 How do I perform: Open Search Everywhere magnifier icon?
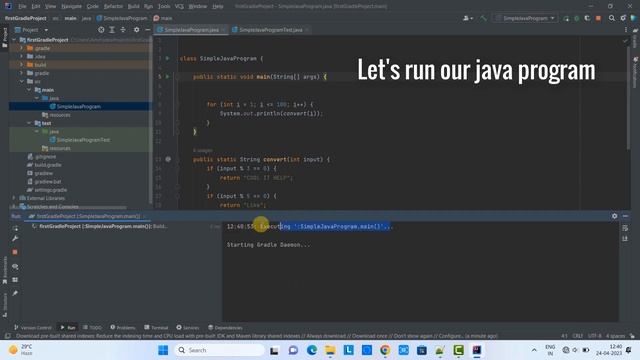[x=611, y=18]
